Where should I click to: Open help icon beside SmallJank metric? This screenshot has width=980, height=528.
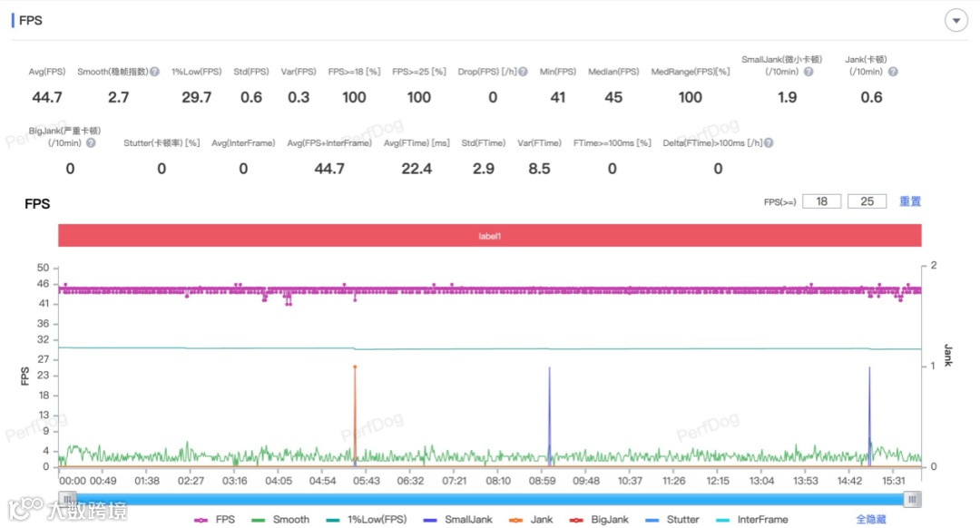(808, 72)
